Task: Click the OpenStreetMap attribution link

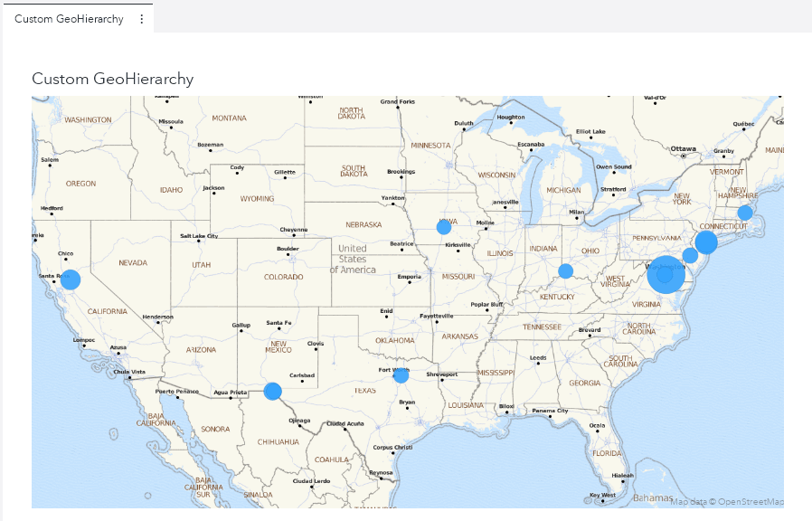Action: tap(751, 500)
